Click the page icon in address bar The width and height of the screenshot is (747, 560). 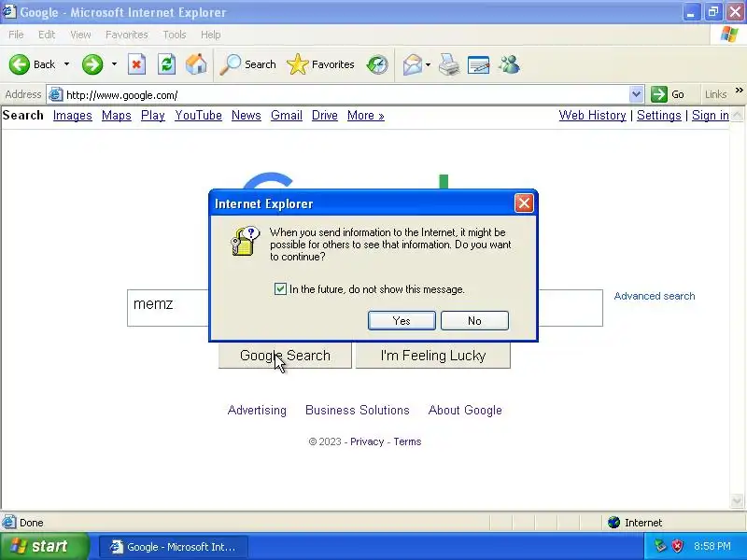[56, 94]
